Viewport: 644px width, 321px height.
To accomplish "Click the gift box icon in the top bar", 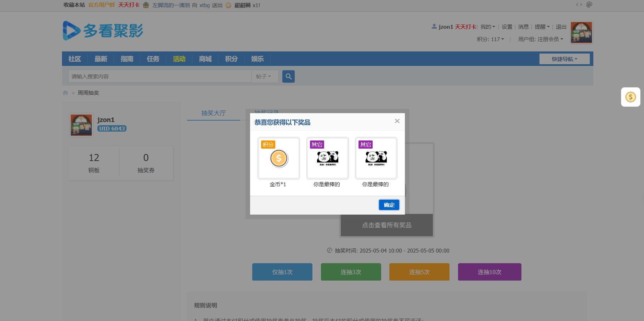I will (146, 5).
